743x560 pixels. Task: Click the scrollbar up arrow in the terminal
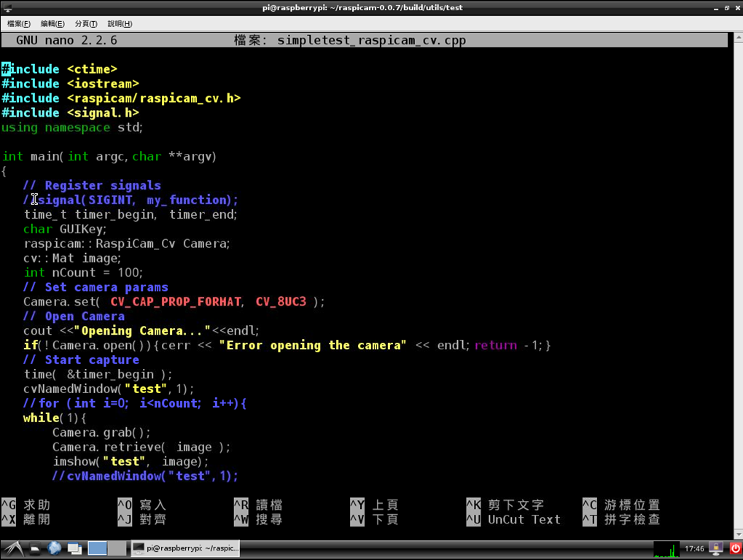(737, 36)
